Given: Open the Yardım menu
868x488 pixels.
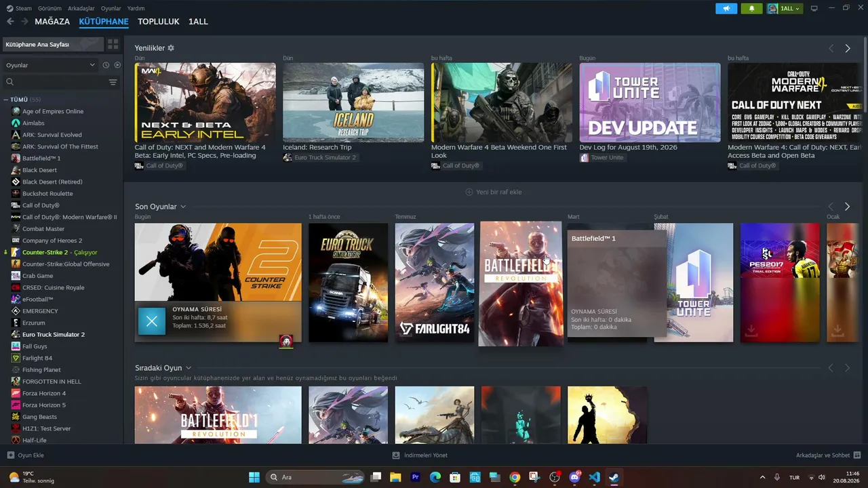Looking at the screenshot, I should tap(136, 9).
